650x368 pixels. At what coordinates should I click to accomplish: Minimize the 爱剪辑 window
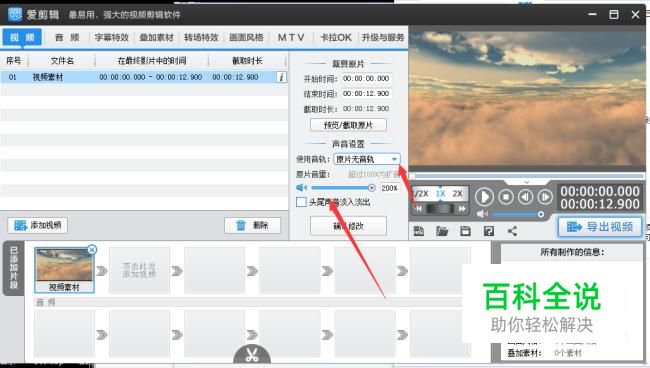tap(593, 15)
